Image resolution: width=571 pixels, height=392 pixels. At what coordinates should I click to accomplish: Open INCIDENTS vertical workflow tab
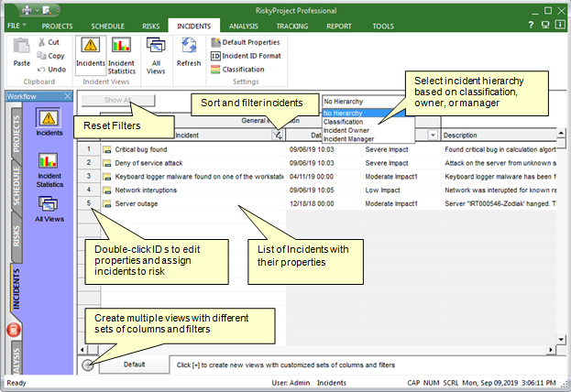16,289
